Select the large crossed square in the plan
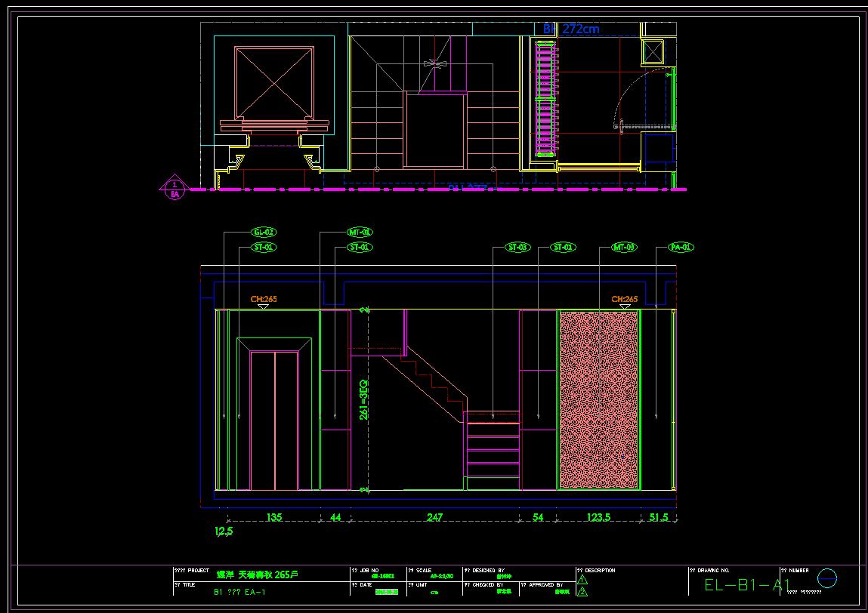The image size is (868, 613). 273,82
